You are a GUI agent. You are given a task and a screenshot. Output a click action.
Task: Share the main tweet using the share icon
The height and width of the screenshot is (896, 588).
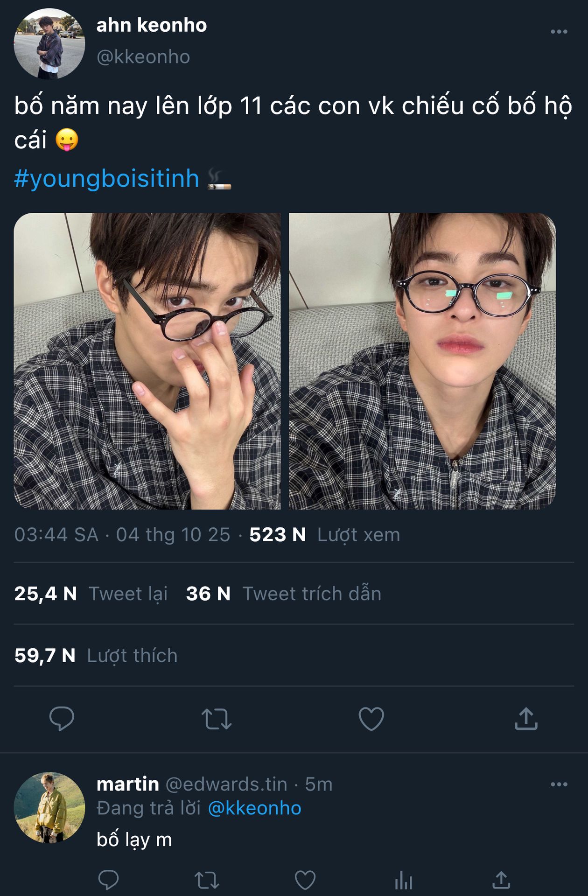pyautogui.click(x=526, y=719)
